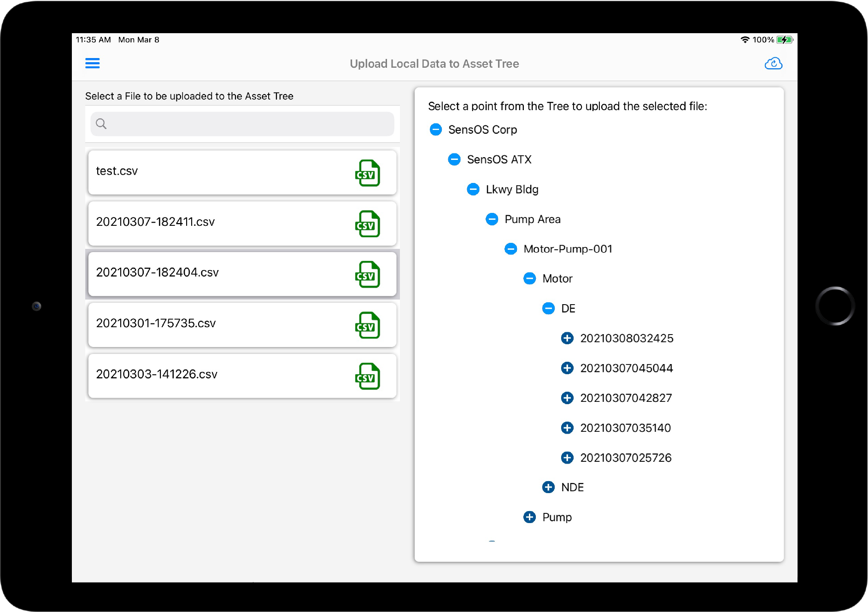This screenshot has width=868, height=612.
Task: Select the Pump Area tree label
Action: [533, 219]
